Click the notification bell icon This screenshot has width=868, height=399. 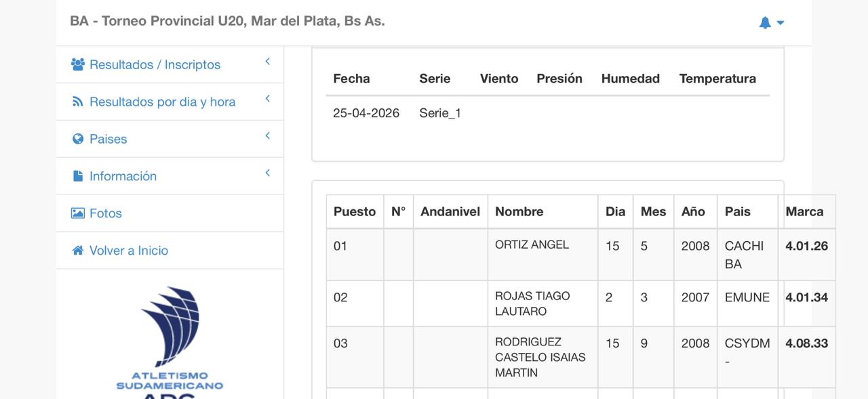pyautogui.click(x=765, y=22)
